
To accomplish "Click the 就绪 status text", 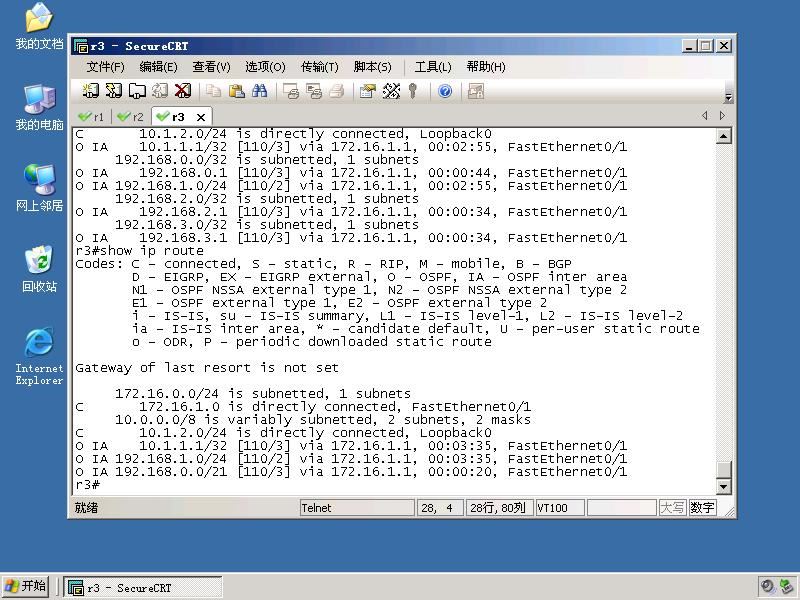I will pyautogui.click(x=86, y=508).
